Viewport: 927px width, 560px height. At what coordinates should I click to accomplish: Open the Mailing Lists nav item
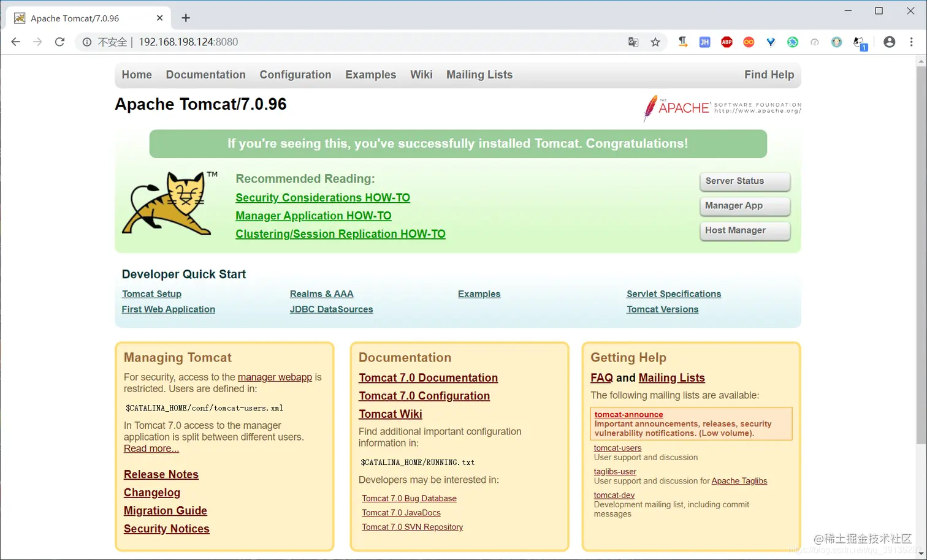point(479,75)
